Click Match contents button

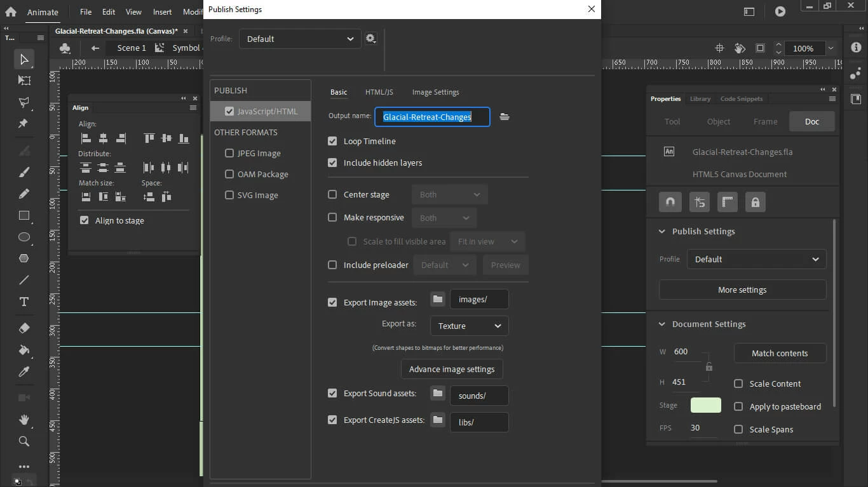coord(780,353)
